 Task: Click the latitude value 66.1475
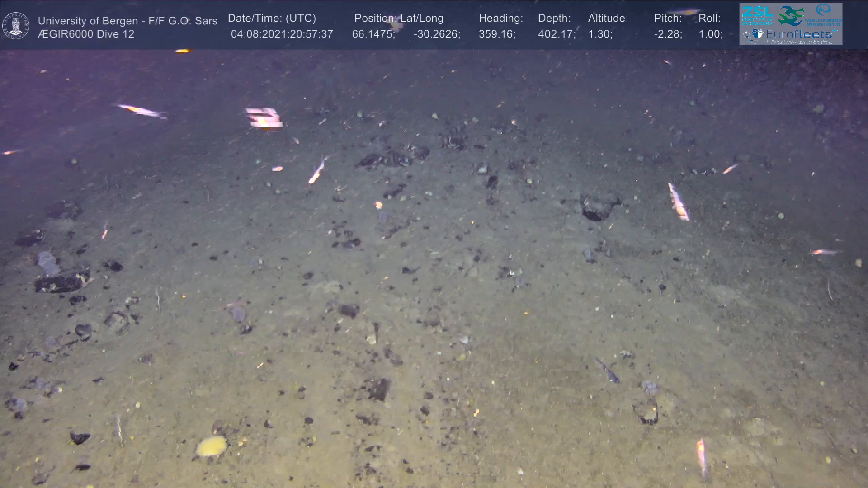373,34
